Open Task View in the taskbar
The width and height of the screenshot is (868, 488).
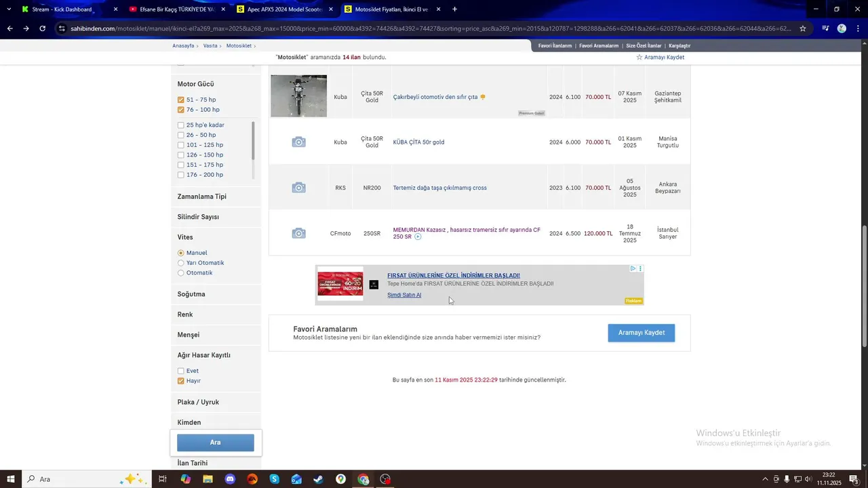click(163, 479)
